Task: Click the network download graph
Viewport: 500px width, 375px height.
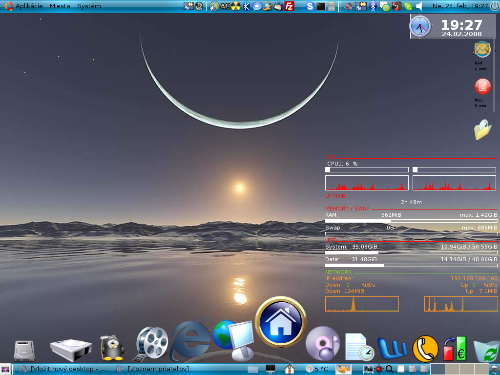Action: click(362, 304)
